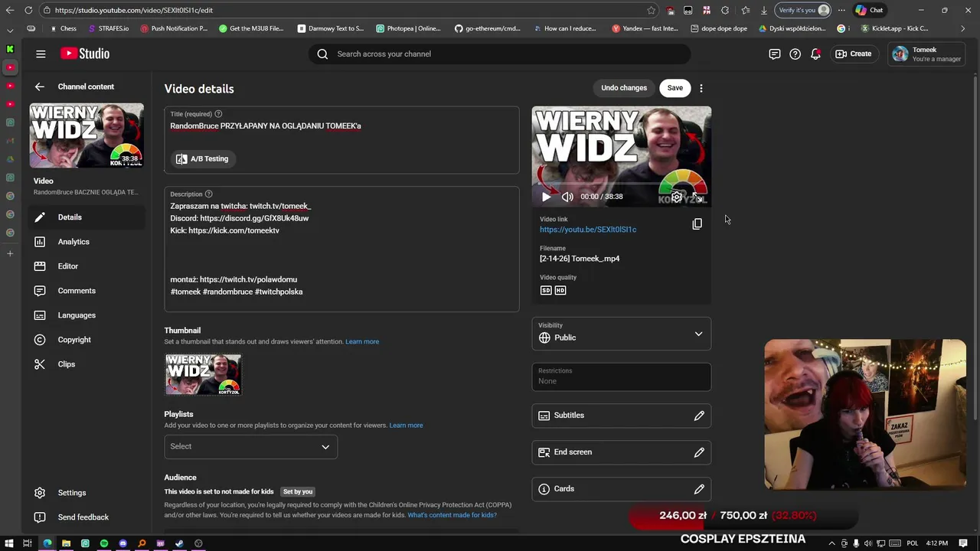980x551 pixels.
Task: Open Settings in the sidebar
Action: coord(87,493)
